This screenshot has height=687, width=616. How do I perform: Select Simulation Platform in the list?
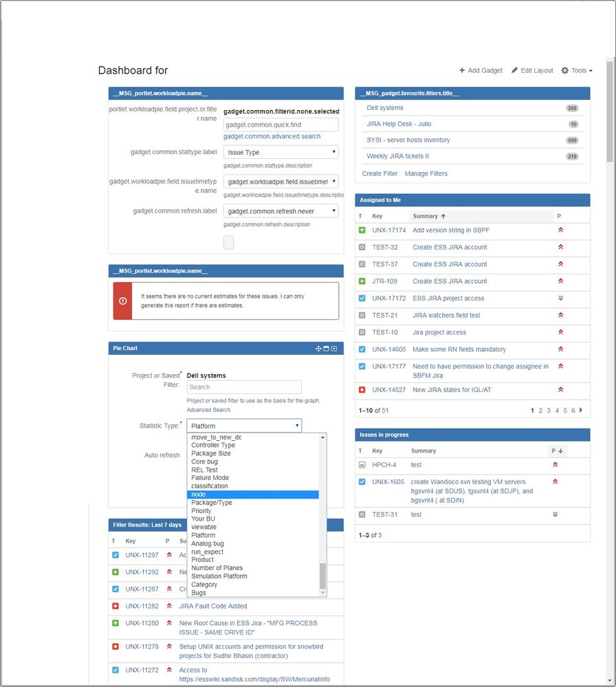tap(253, 576)
